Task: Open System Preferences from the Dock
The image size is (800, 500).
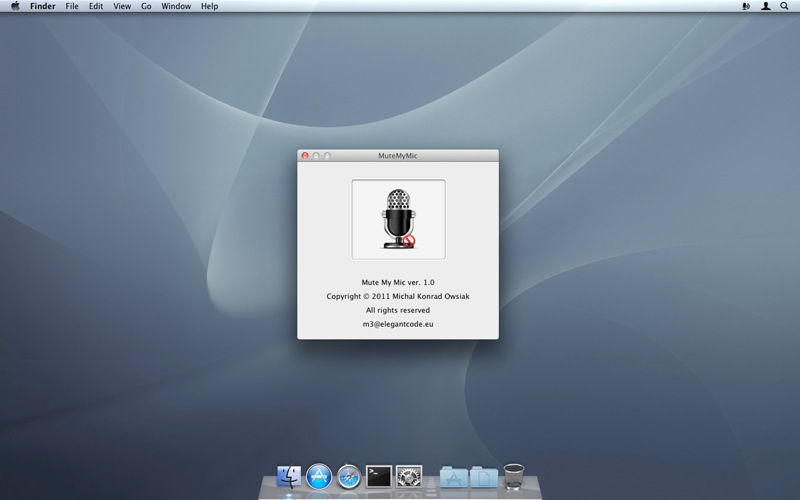Action: click(409, 477)
